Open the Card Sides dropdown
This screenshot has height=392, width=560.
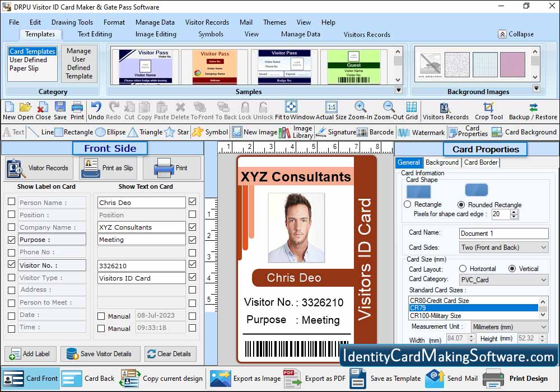503,248
